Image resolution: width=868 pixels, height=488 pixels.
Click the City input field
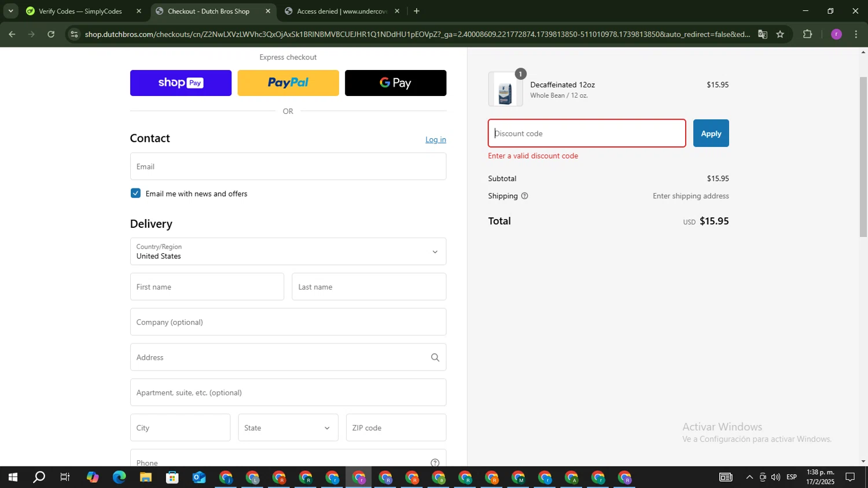coord(180,428)
